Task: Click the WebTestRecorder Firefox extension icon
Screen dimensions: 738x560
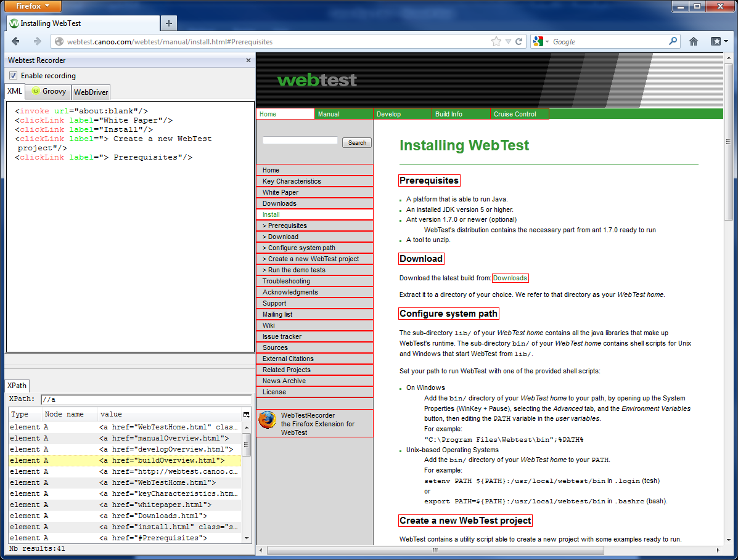Action: tap(268, 420)
